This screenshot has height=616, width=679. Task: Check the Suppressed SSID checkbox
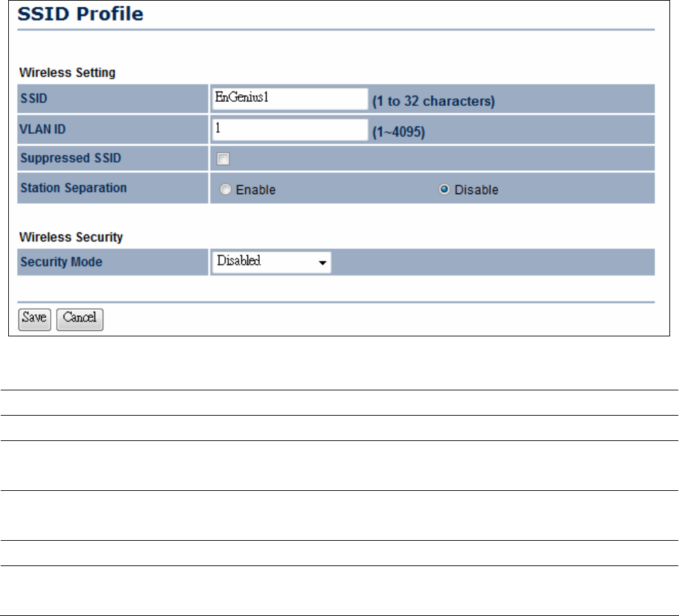tap(223, 159)
